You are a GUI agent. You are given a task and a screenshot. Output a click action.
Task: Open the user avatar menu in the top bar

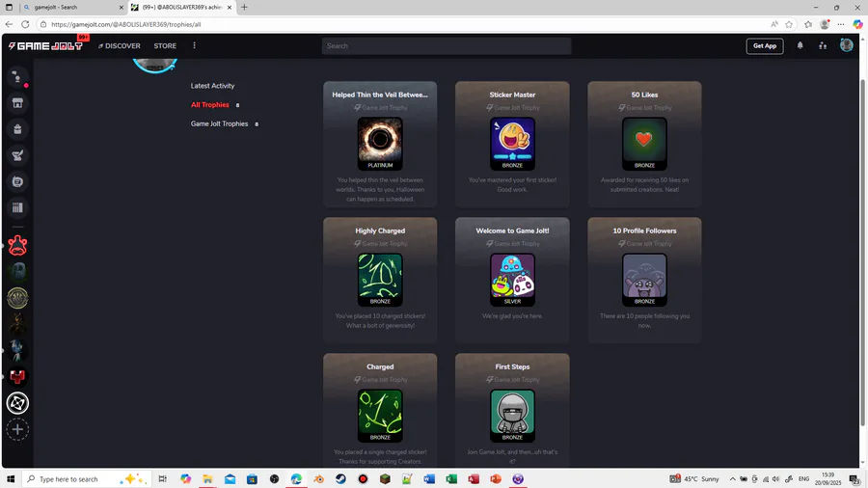(847, 45)
